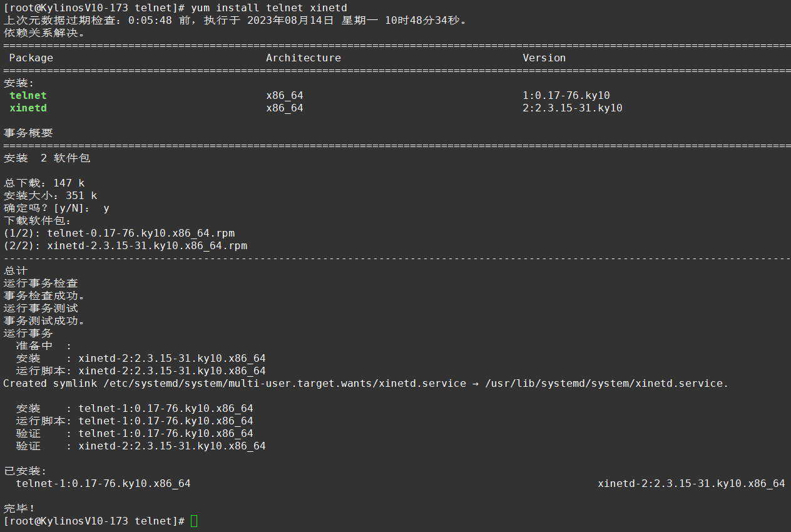The image size is (791, 532).
Task: Select the green xinetd package name
Action: click(x=28, y=108)
